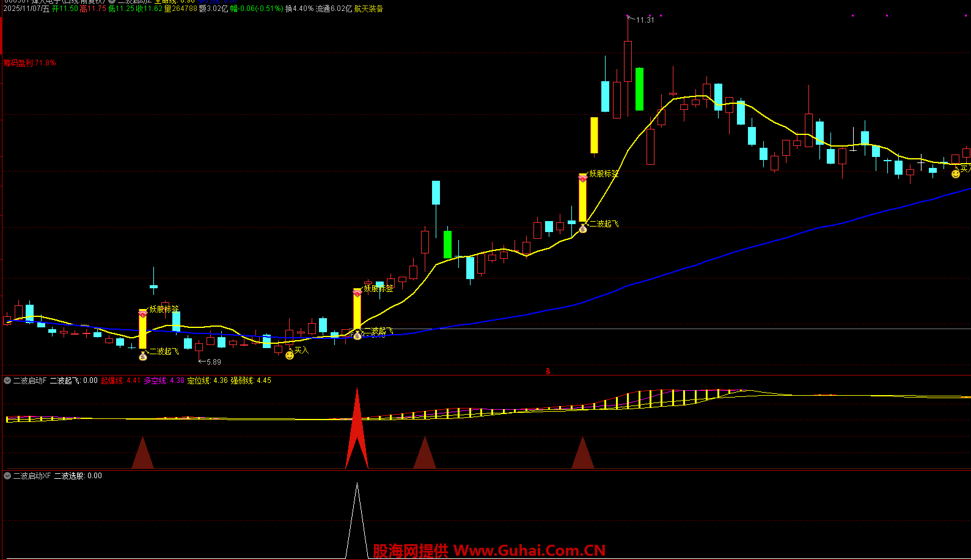Click the money bag at the middle 二波起飞 signal
Viewport: 971px width, 560px height.
357,335
